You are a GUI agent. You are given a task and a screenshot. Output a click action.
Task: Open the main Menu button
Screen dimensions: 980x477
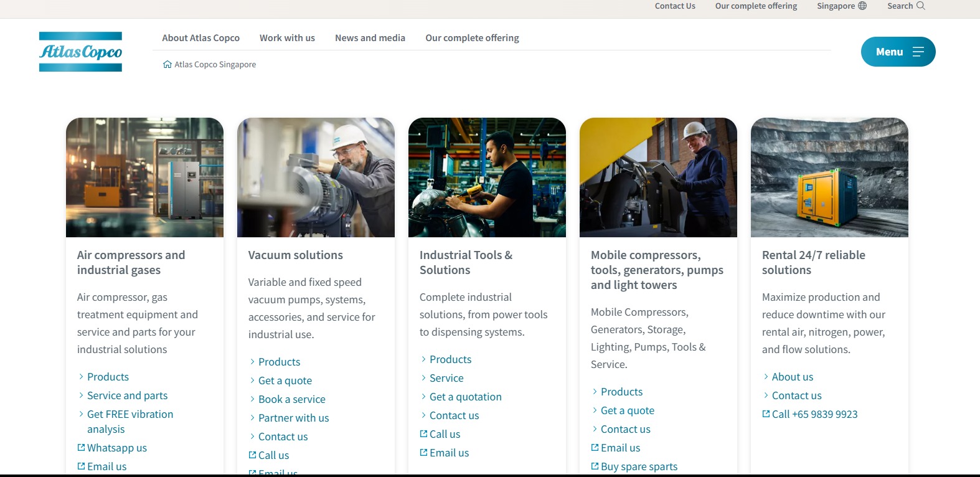pos(898,52)
